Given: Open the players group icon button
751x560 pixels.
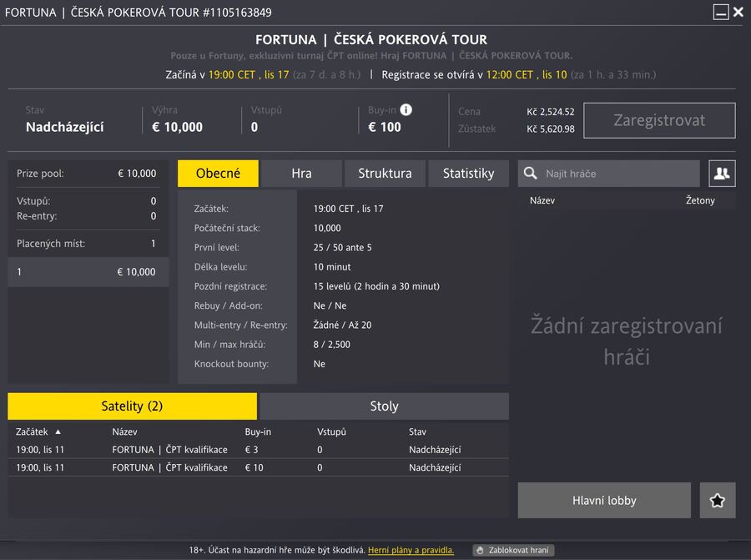Looking at the screenshot, I should [722, 174].
